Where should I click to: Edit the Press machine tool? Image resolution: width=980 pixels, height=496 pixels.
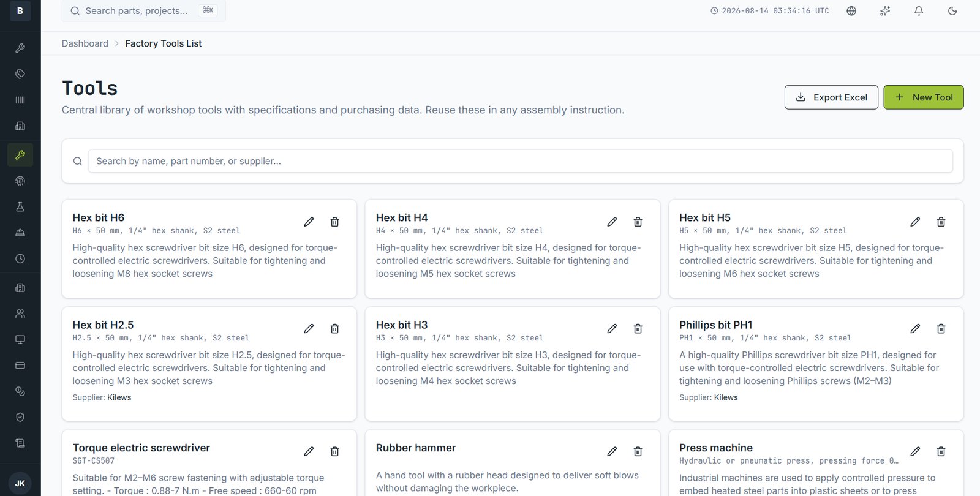pyautogui.click(x=915, y=451)
